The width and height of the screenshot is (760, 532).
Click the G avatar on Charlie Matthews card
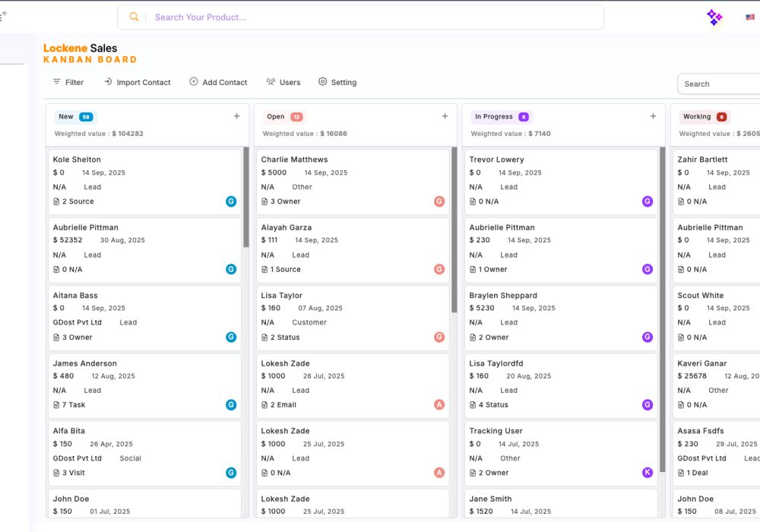439,201
